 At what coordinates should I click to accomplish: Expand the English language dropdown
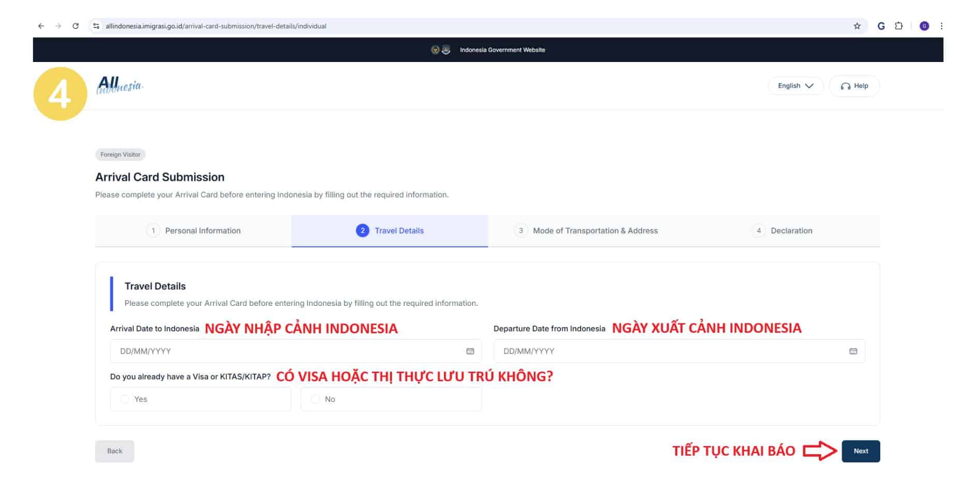click(x=795, y=86)
